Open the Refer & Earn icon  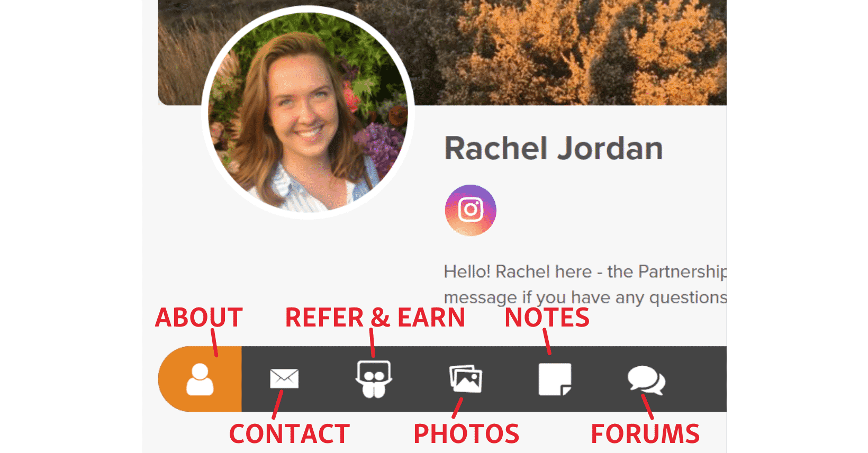[x=374, y=379]
